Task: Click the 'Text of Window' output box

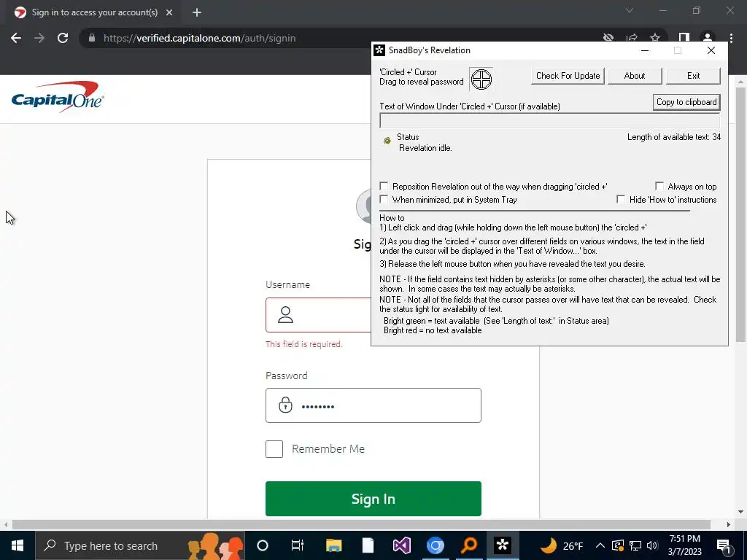Action: coord(550,121)
